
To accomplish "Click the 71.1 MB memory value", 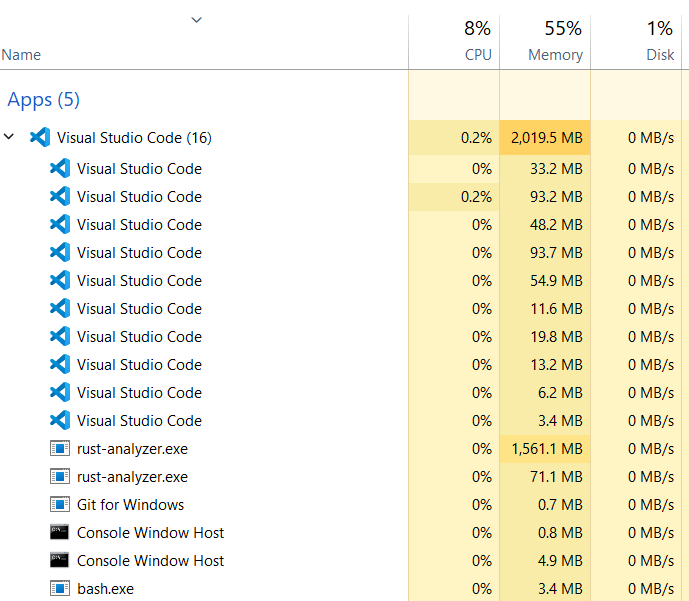I will coord(556,477).
